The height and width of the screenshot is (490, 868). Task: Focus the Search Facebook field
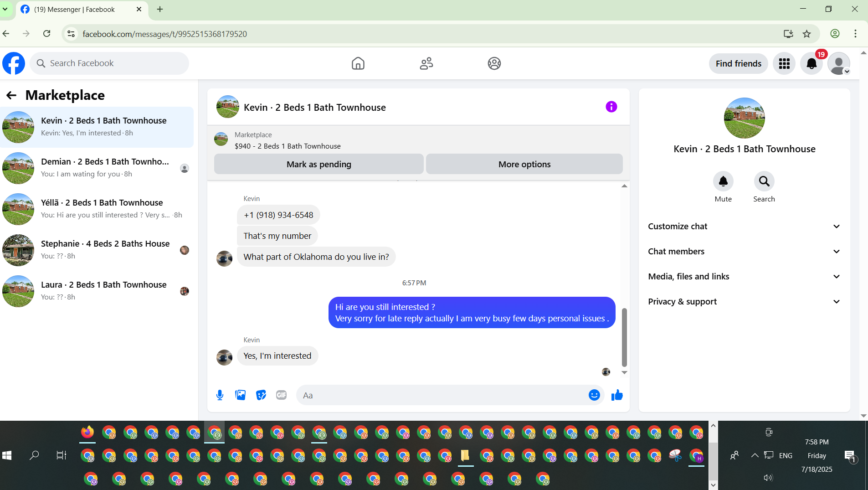(109, 63)
